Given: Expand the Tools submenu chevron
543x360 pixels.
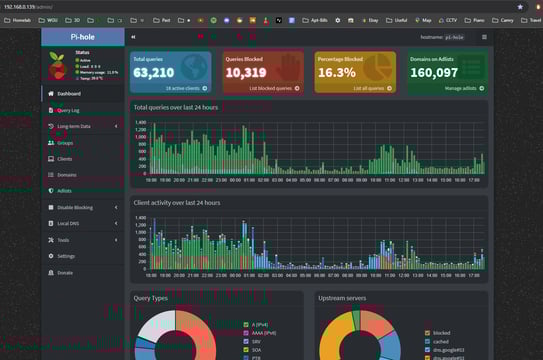Looking at the screenshot, I should click(116, 240).
